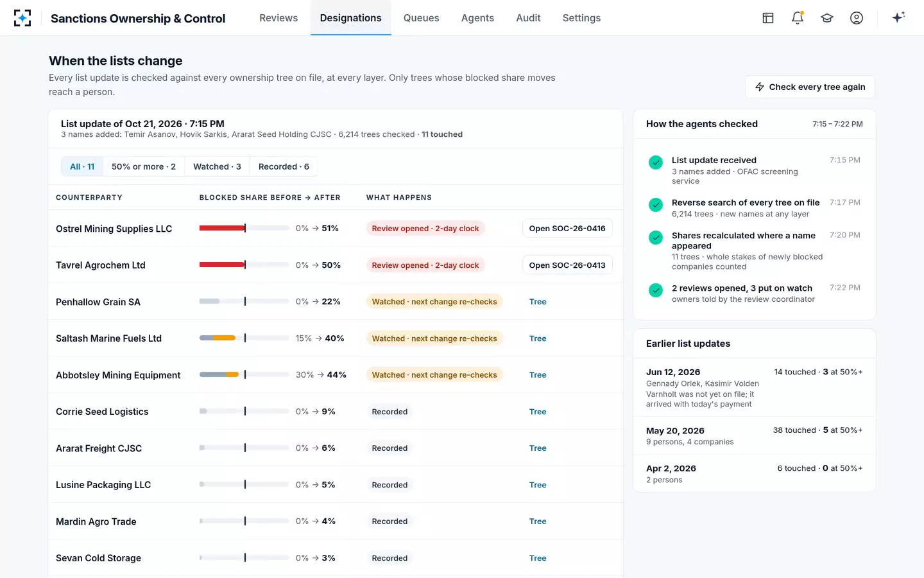Screen dimensions: 924x578
Task: Click the green check beside Shares recalculated step
Action: (656, 238)
